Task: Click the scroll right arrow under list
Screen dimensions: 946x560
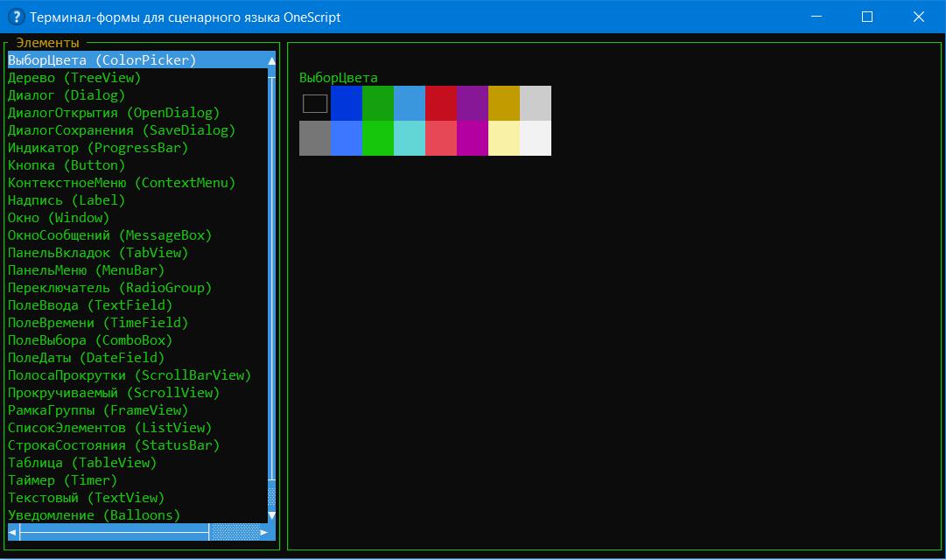Action: click(264, 532)
